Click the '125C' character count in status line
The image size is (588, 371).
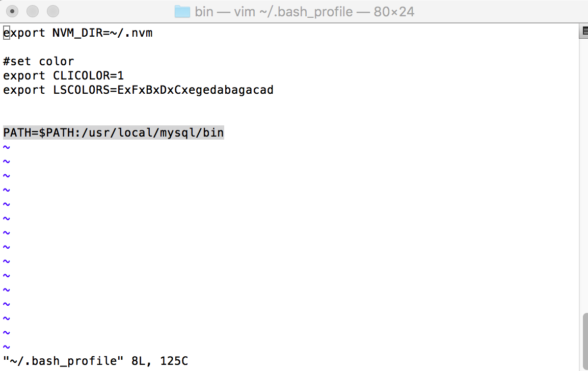pos(174,361)
